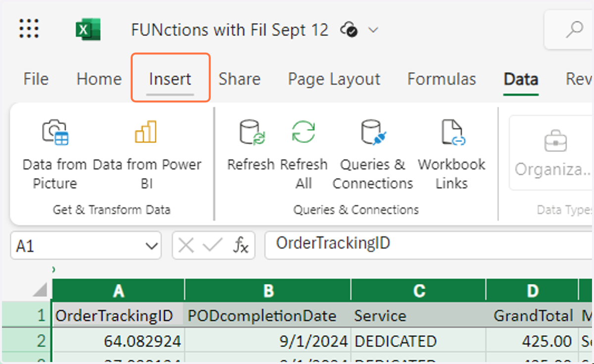Select the Data tab
594x364 pixels.
coord(521,79)
